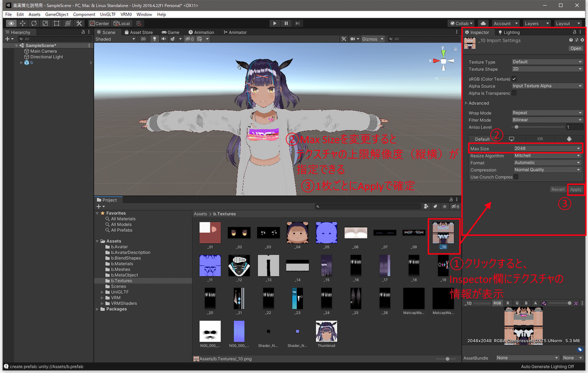
Task: Select the Move tool in the toolbar
Action: click(x=22, y=23)
